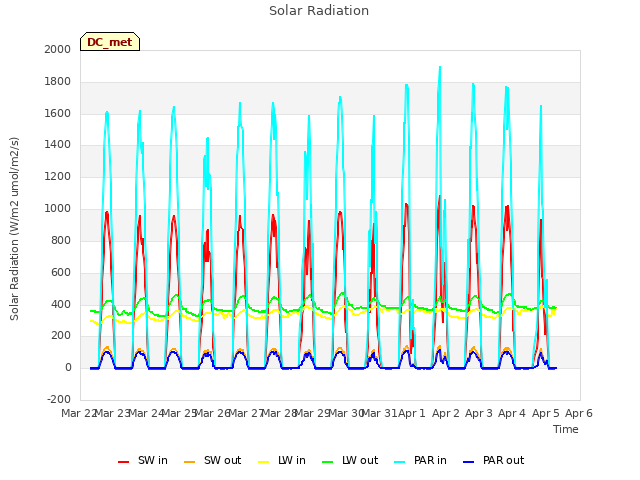Click the cyan PAR in legend swatch

coord(400,461)
